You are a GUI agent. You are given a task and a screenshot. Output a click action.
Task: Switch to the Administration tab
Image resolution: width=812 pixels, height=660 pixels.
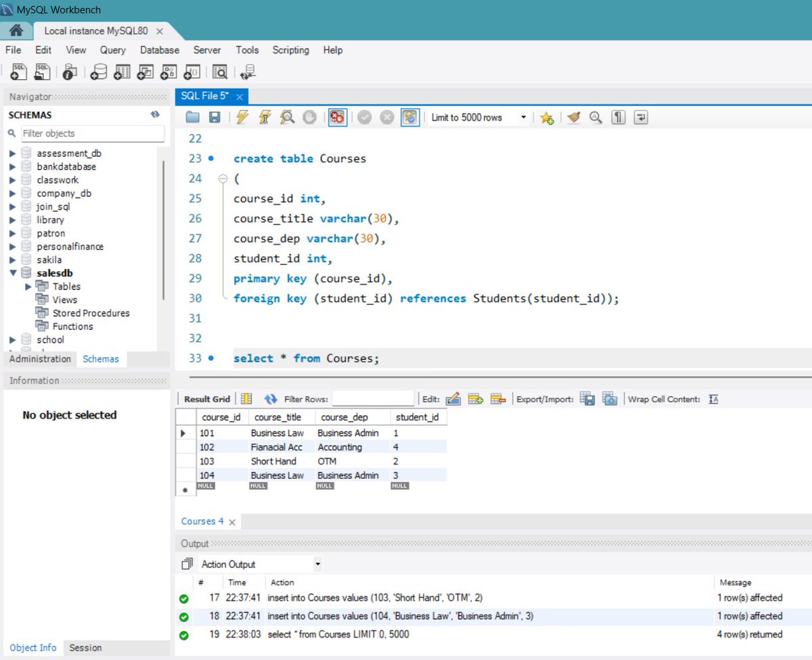[x=40, y=359]
